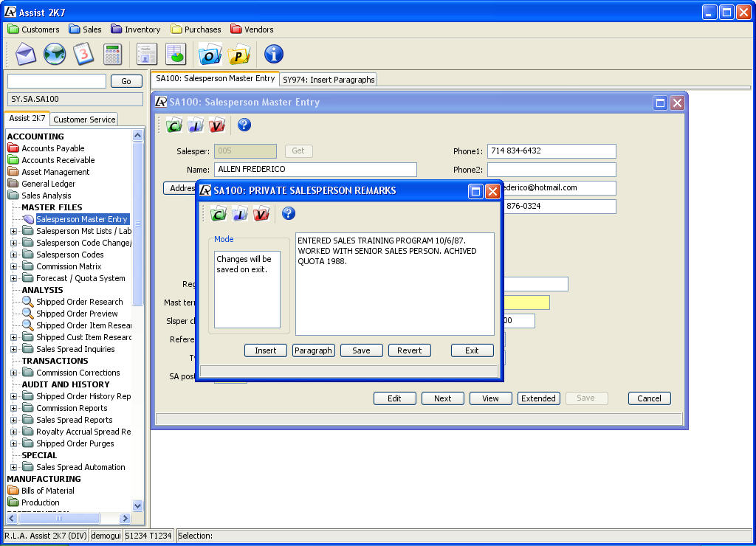Viewport: 756px width, 546px height.
Task: Click the spreadsheet chart toolbar icon
Action: point(176,54)
